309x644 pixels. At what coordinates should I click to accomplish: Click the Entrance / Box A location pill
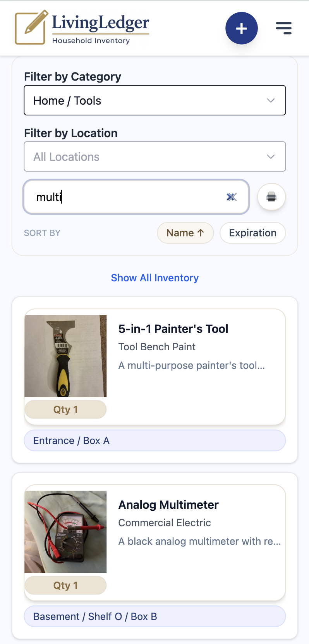[x=154, y=440]
